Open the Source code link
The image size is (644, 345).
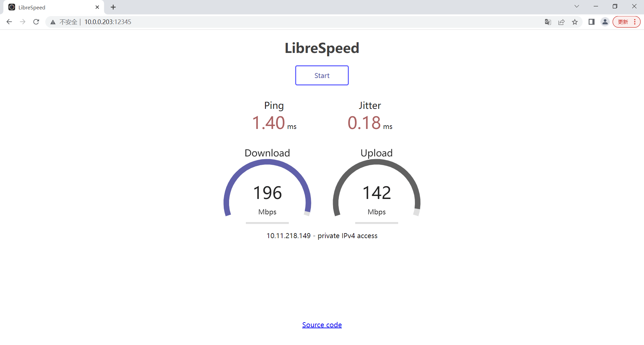tap(322, 325)
